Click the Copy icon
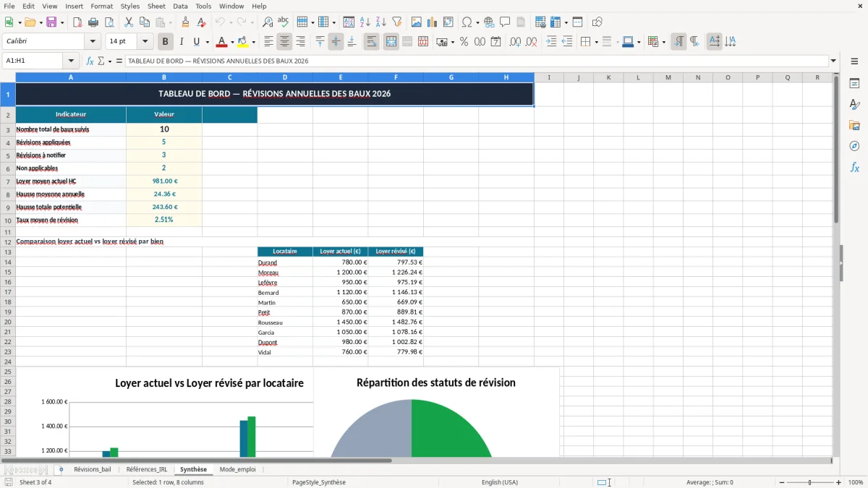Screen dimensions: 868x488 pos(144,22)
